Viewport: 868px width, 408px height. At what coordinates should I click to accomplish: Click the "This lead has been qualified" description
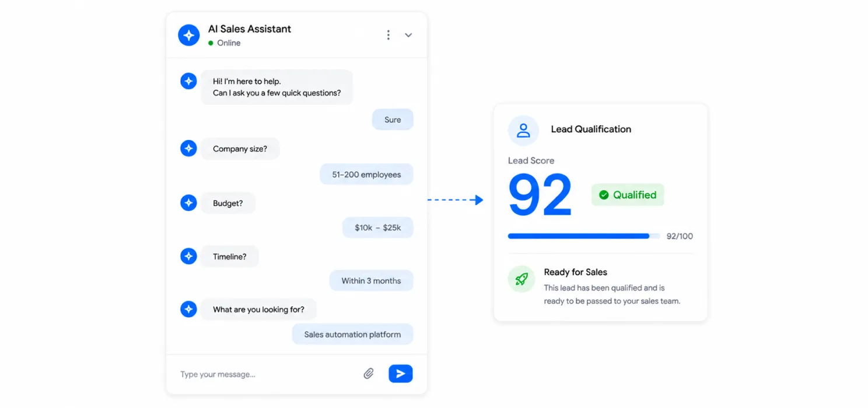click(x=612, y=294)
